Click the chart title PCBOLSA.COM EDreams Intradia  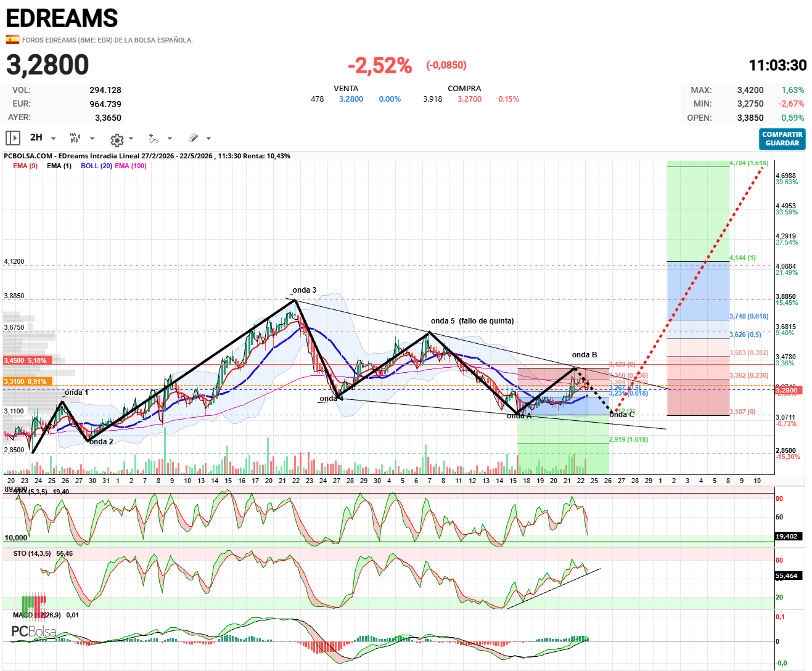(147, 156)
